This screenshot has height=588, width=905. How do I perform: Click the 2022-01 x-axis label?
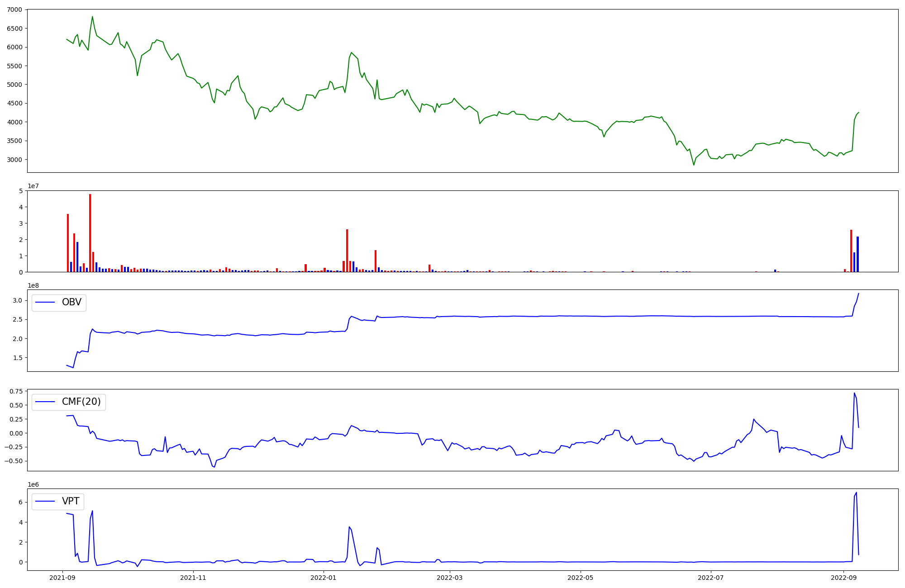(324, 578)
